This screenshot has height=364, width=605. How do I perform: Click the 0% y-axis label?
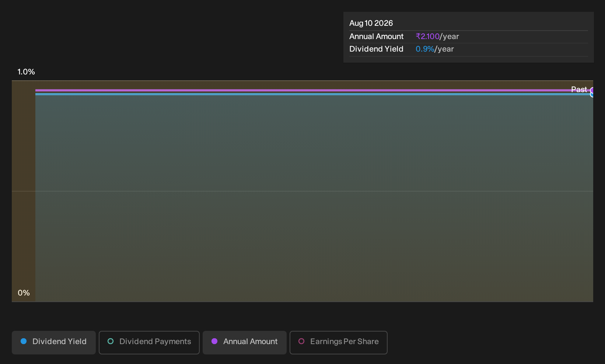pos(24,293)
